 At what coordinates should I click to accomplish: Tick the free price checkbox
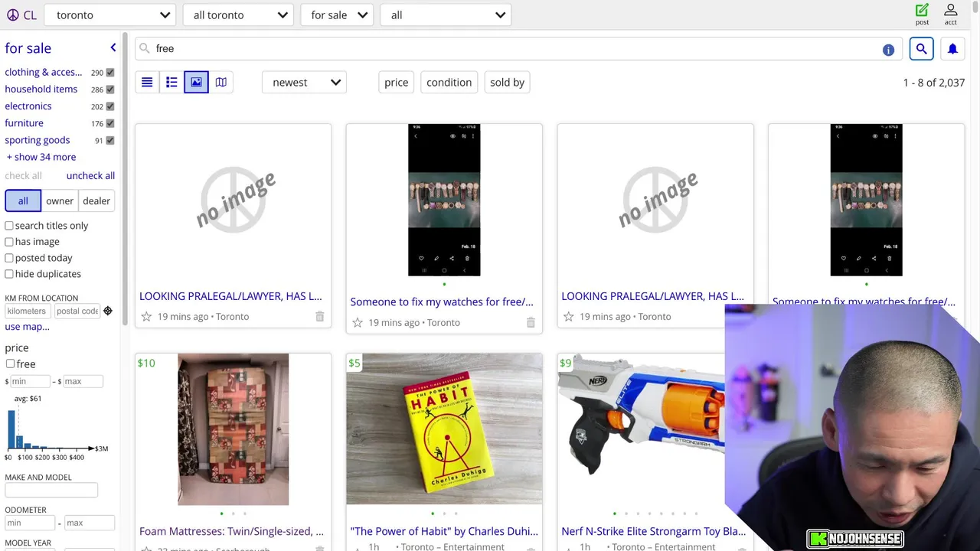[10, 364]
